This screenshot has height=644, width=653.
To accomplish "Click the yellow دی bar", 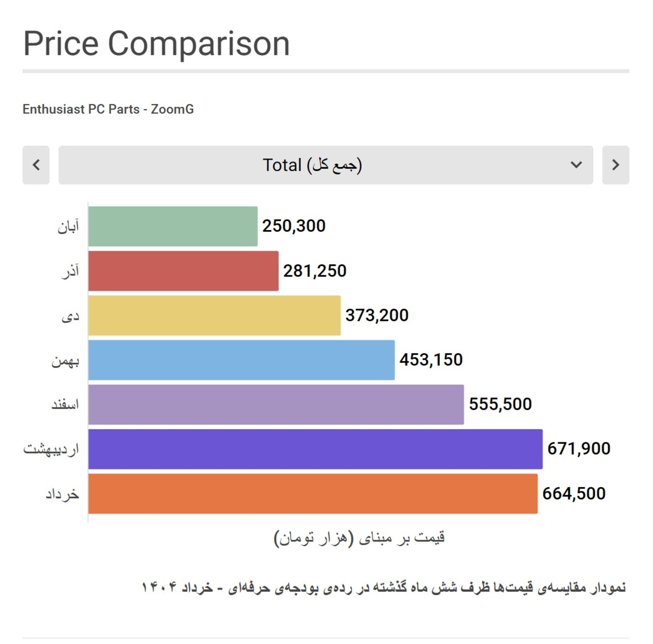I will click(214, 316).
